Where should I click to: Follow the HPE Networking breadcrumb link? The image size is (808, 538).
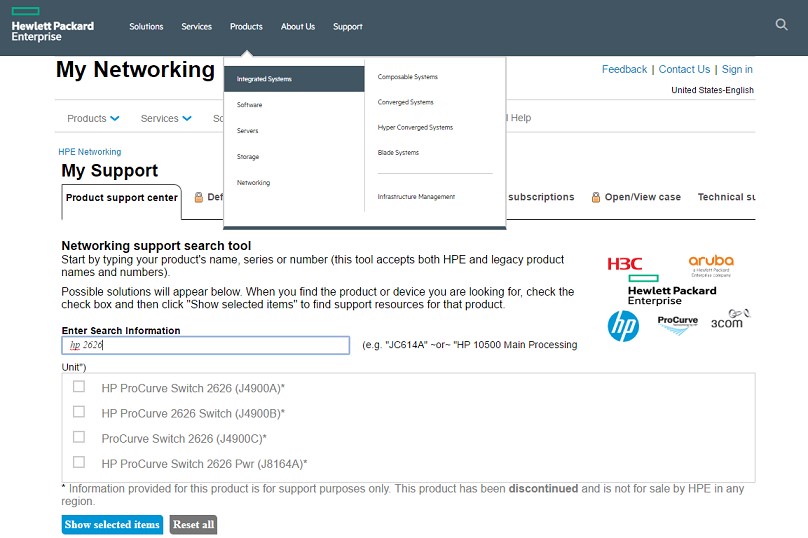coord(90,152)
